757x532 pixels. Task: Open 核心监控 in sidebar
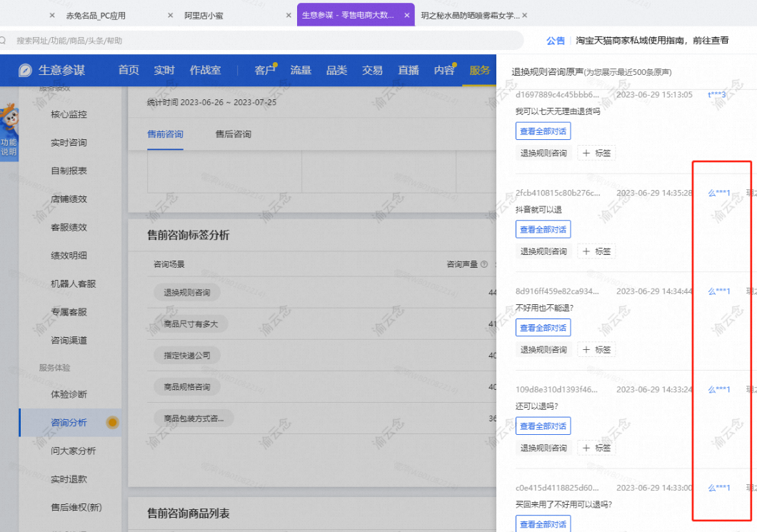pyautogui.click(x=69, y=114)
